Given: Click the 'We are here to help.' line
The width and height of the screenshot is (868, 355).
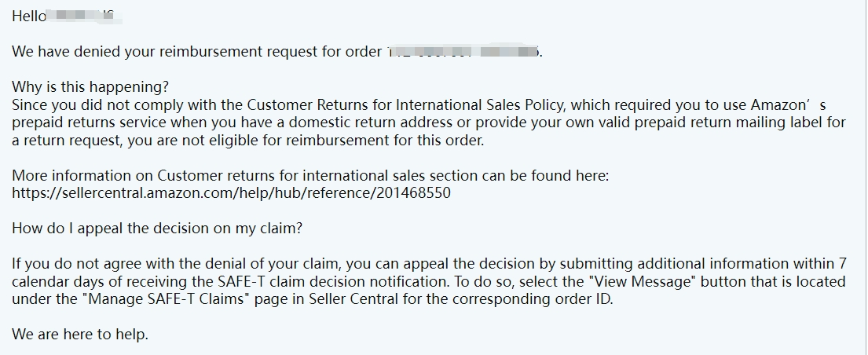Looking at the screenshot, I should coord(80,335).
